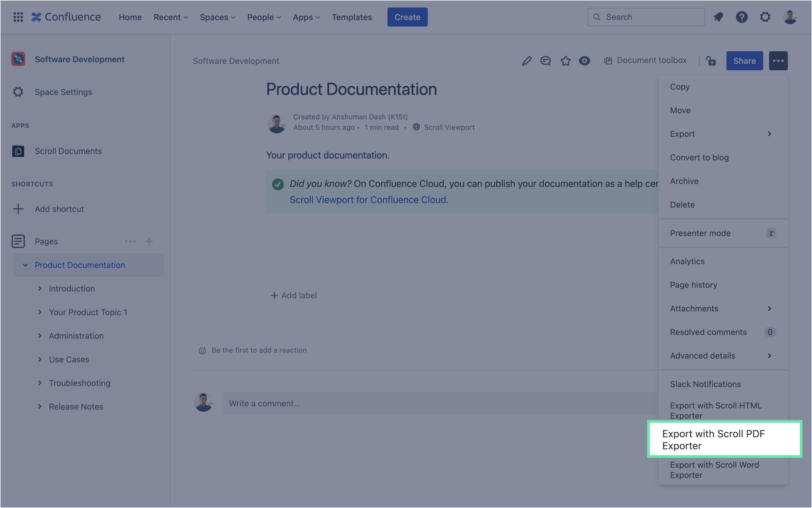Screen dimensions: 812x508
Task: Open inline comments icon
Action: [545, 61]
